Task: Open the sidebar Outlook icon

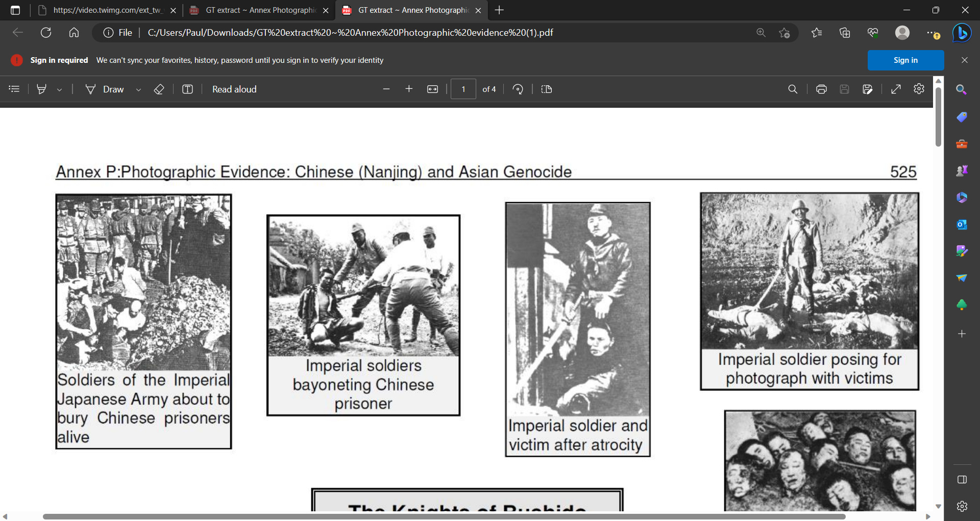Action: pyautogui.click(x=962, y=224)
